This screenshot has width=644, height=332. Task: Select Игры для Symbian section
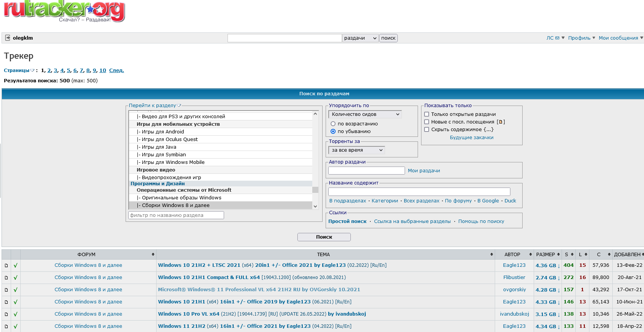pos(221,155)
